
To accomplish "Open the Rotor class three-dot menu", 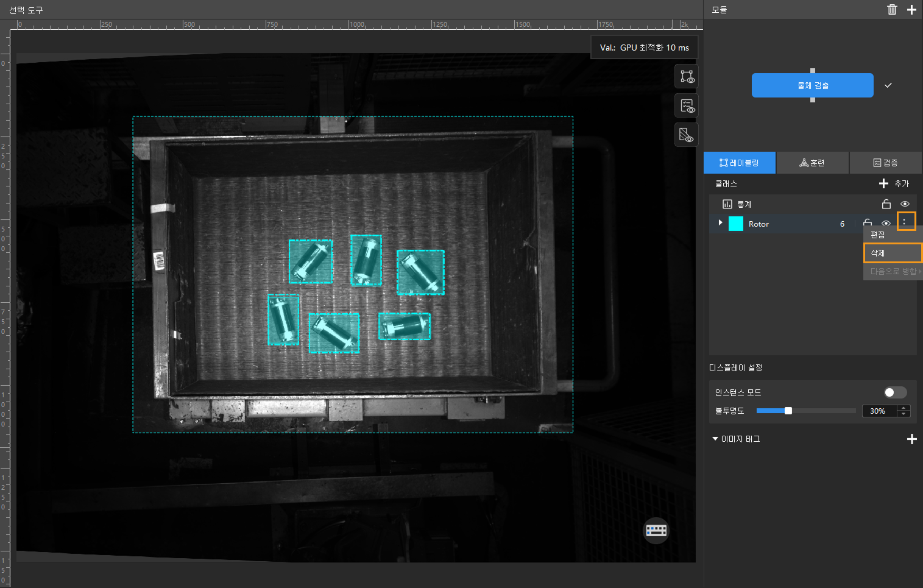I will coord(904,222).
